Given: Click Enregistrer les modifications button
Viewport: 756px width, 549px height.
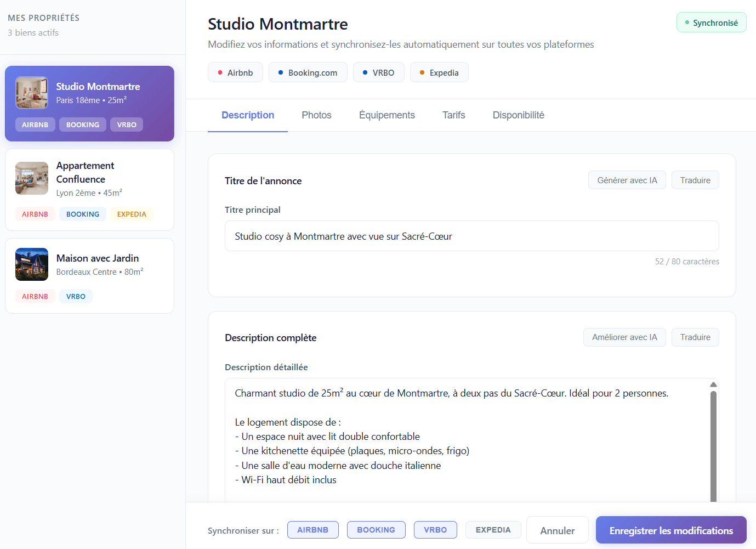Looking at the screenshot, I should [x=671, y=530].
